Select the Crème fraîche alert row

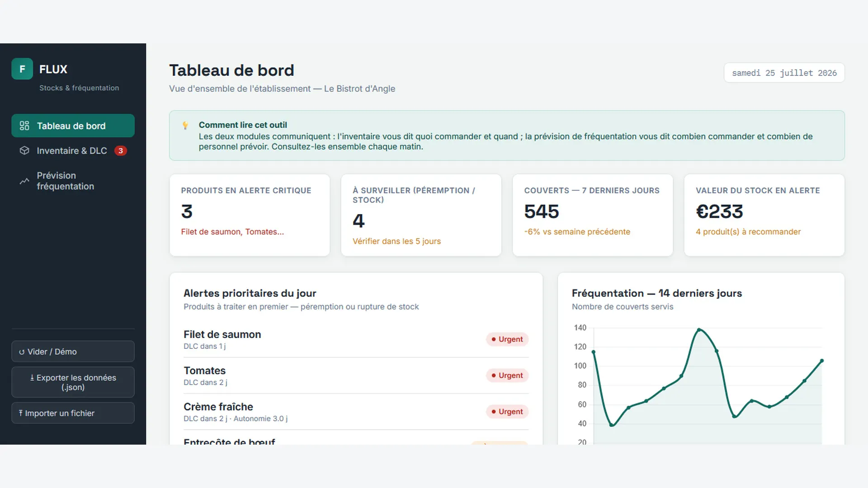[356, 412]
